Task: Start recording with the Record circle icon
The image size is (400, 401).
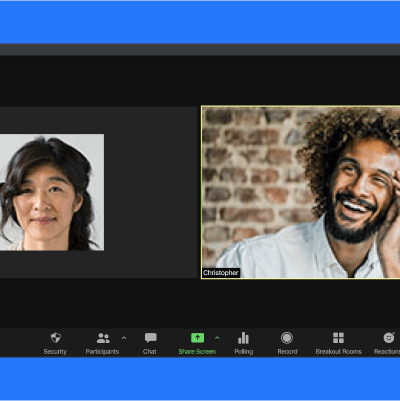Action: click(x=287, y=338)
